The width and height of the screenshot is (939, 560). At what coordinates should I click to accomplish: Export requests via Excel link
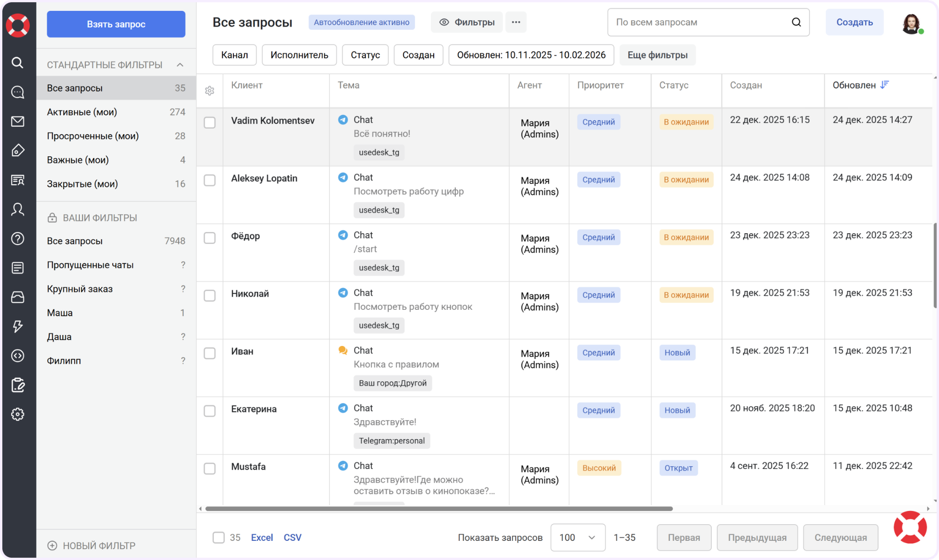point(262,537)
